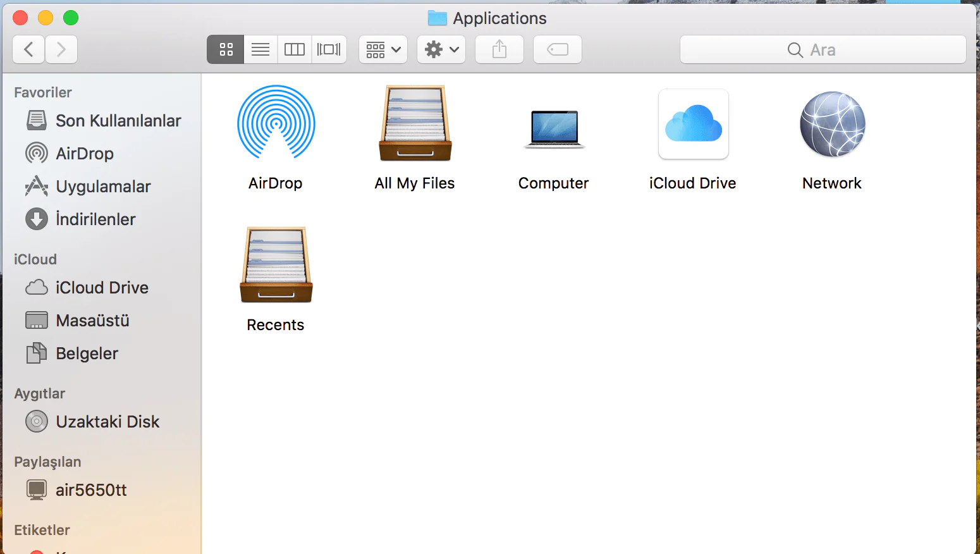Click the Share toolbar icon
Screen dimensions: 980x554
coord(499,49)
